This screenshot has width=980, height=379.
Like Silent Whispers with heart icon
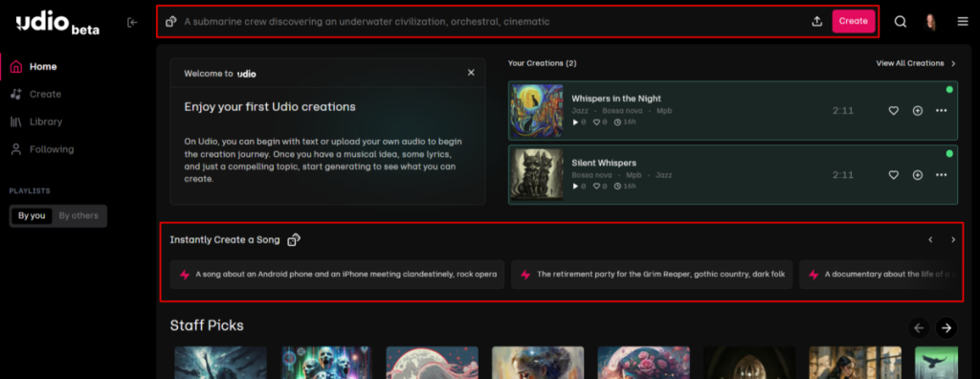[x=894, y=175]
